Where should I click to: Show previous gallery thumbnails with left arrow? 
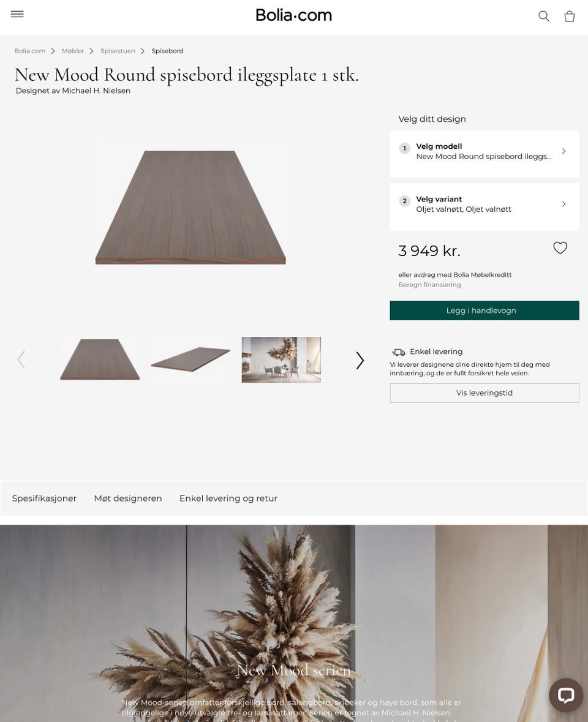pyautogui.click(x=21, y=359)
